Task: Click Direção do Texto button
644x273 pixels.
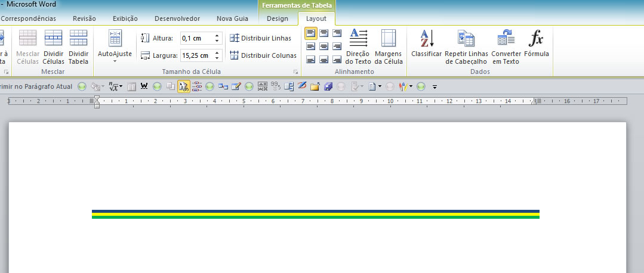Action: click(358, 46)
